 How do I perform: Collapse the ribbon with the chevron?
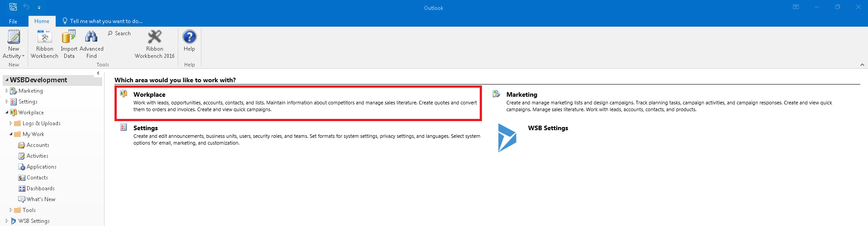click(862, 65)
